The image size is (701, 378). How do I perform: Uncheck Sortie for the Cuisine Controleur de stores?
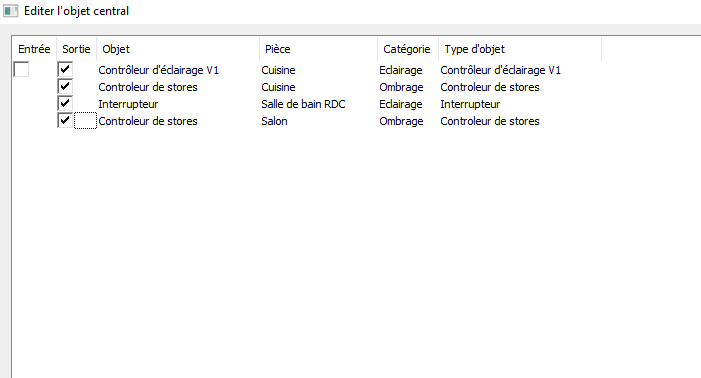[65, 86]
